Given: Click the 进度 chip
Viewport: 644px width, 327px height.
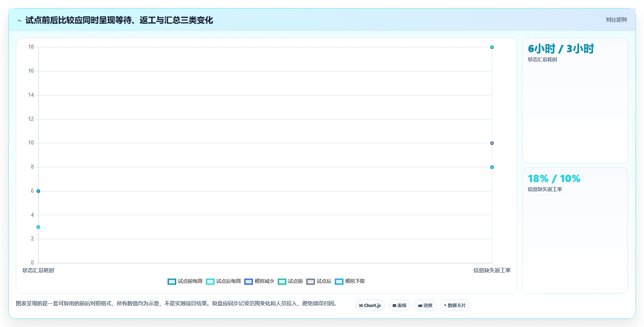Looking at the screenshot, I should point(425,305).
